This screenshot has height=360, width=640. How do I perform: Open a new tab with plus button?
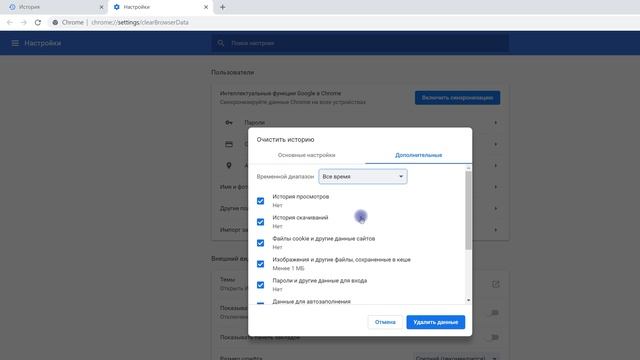222,7
